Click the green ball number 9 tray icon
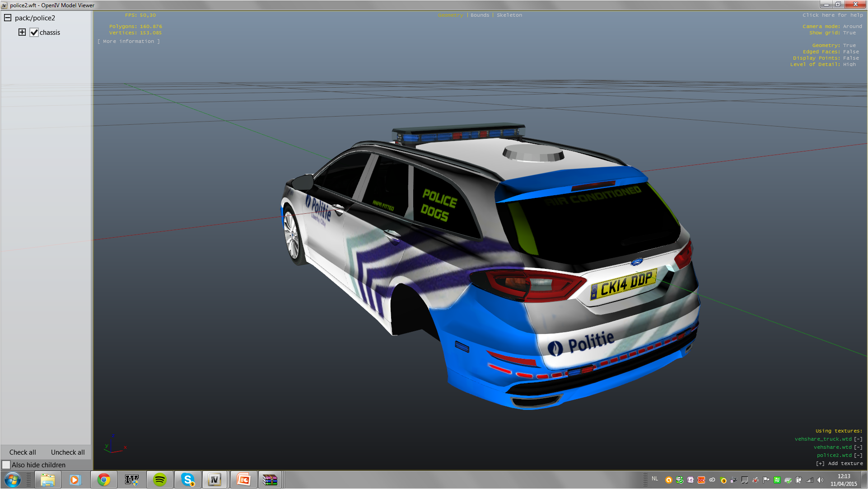The image size is (868, 489). pyautogui.click(x=723, y=480)
